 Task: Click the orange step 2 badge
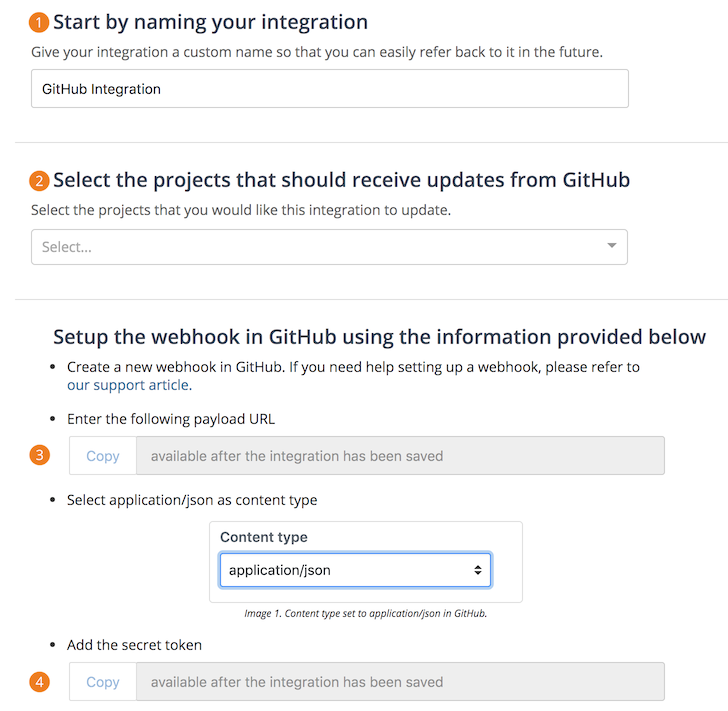pyautogui.click(x=39, y=181)
